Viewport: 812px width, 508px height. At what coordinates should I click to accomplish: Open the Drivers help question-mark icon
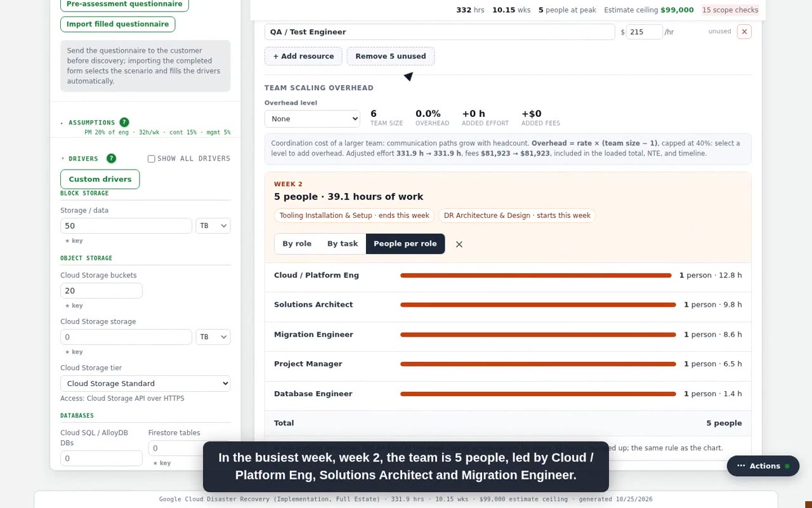point(111,158)
